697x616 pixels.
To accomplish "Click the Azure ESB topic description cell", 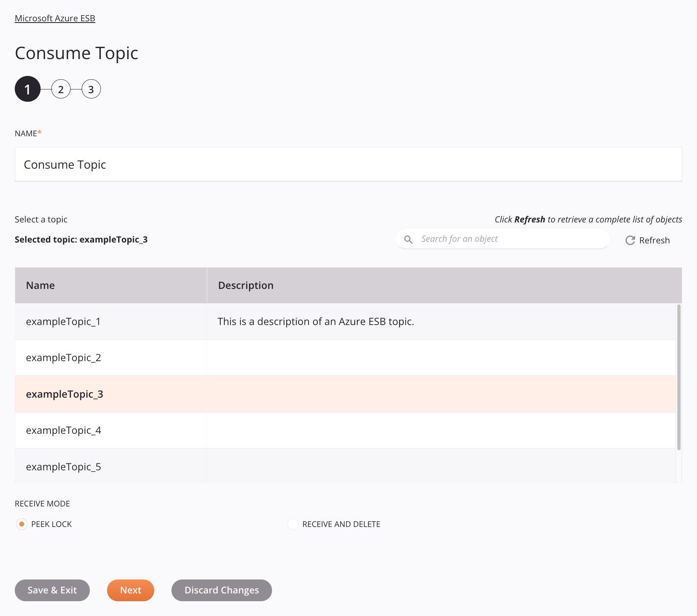I will (x=441, y=321).
